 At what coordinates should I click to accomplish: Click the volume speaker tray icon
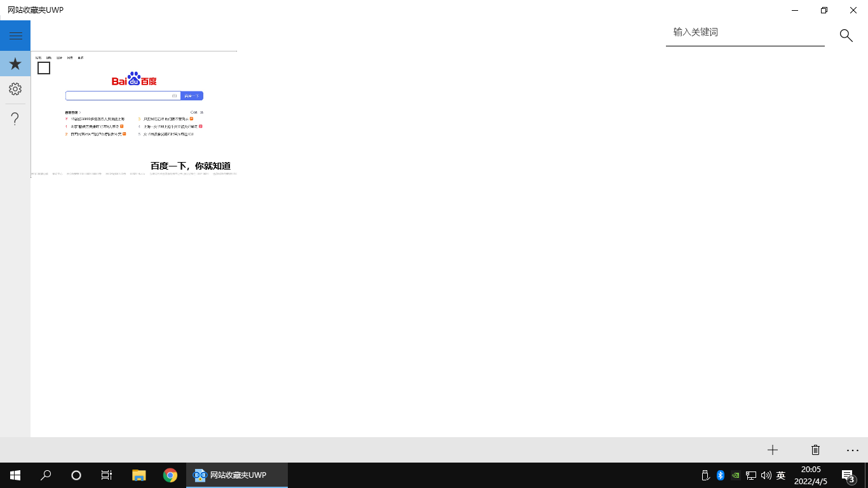[766, 475]
